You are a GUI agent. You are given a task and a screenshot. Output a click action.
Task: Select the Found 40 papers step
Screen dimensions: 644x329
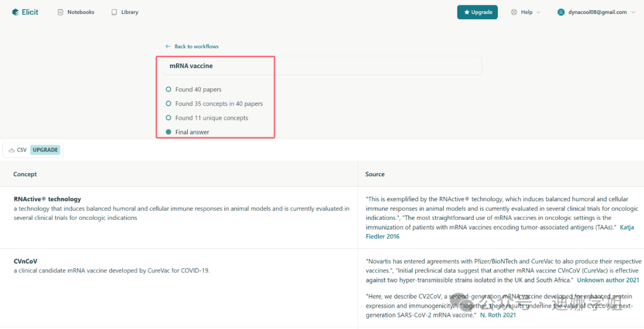194,89
